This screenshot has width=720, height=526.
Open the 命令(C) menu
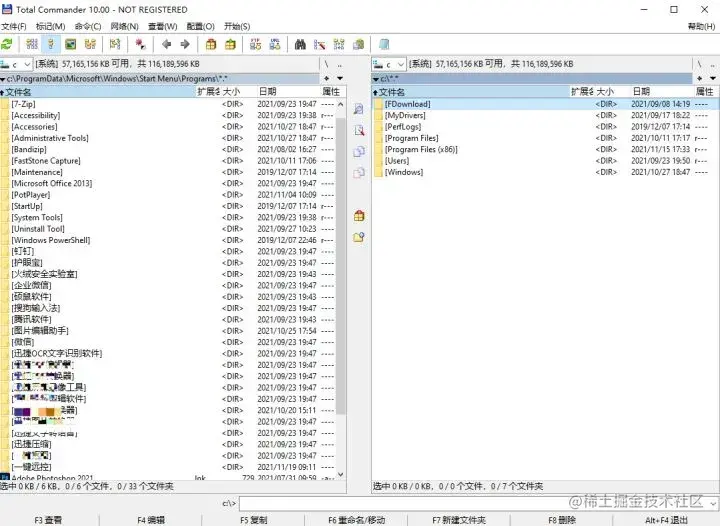click(88, 27)
